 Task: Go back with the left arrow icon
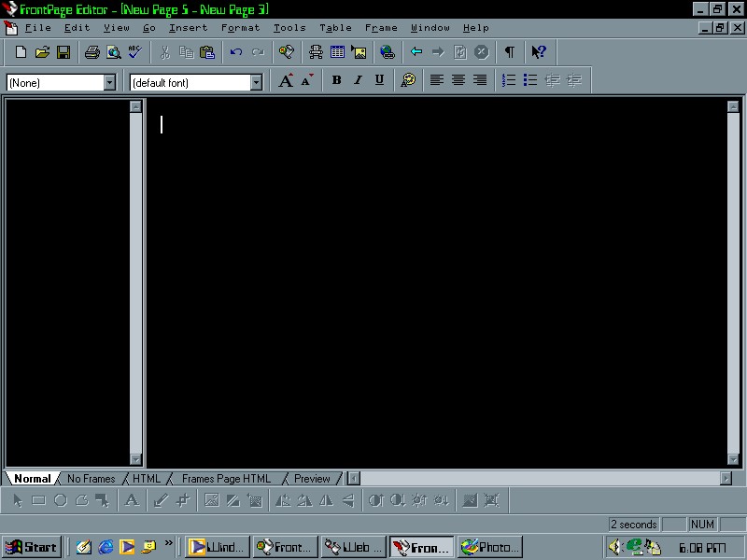416,52
